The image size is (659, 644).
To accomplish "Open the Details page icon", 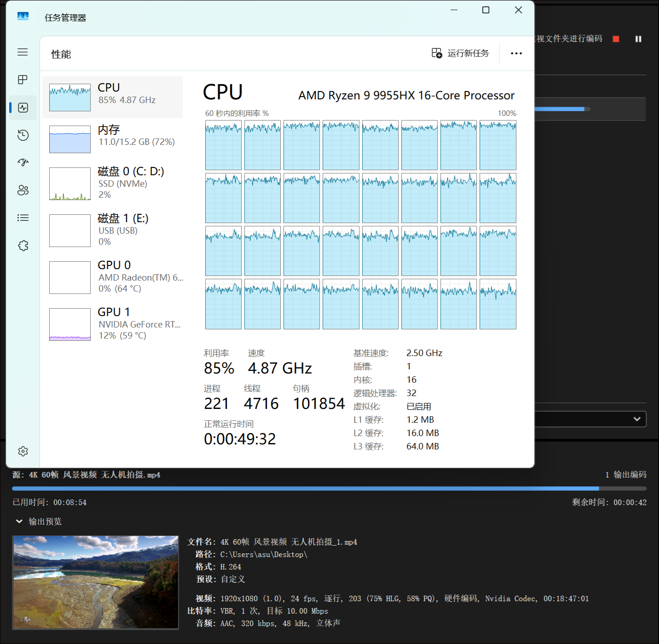I will point(23,218).
